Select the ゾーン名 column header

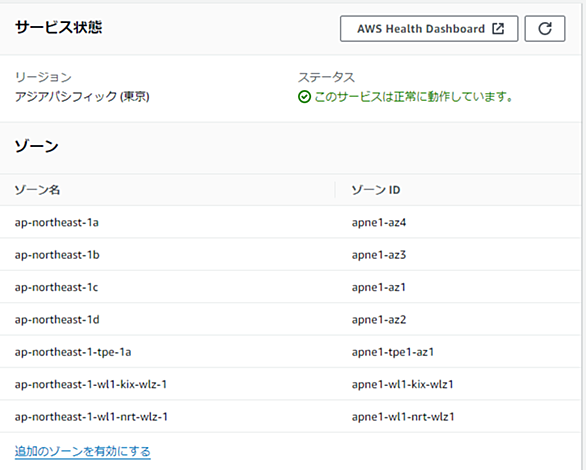[37, 190]
